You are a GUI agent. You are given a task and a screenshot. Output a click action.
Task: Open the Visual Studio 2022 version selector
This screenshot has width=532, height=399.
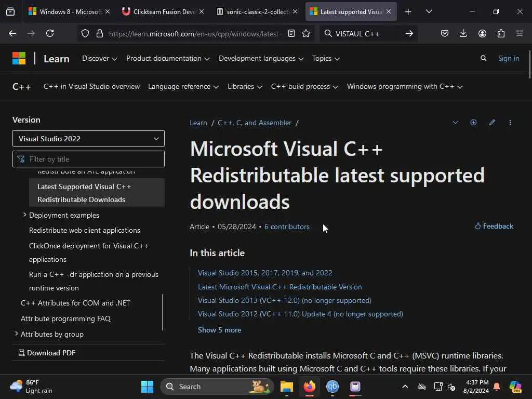(x=88, y=138)
